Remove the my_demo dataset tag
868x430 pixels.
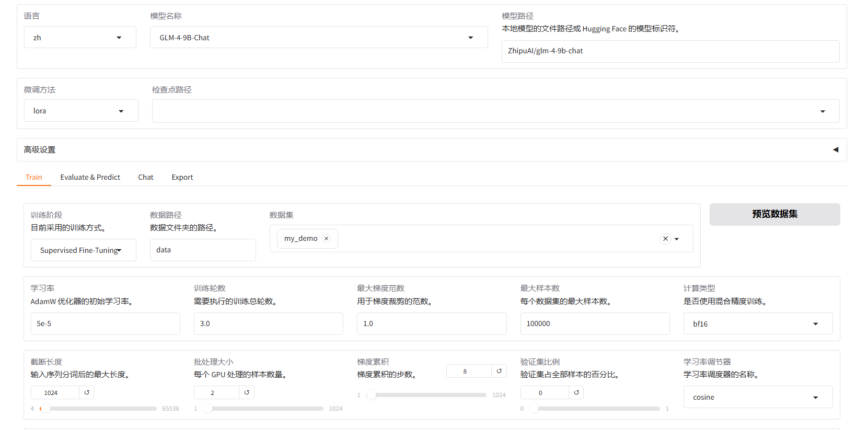click(327, 239)
